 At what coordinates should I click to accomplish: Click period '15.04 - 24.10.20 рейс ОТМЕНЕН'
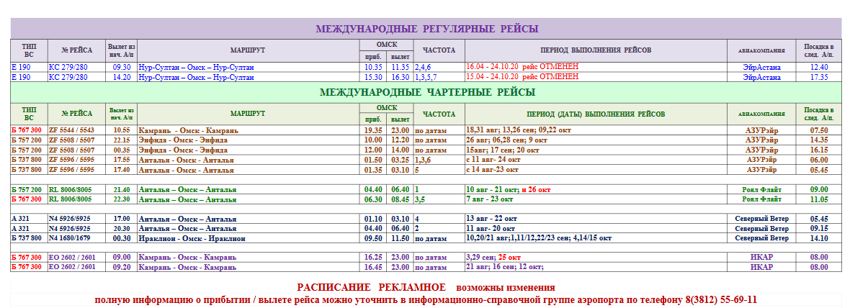pyautogui.click(x=522, y=76)
